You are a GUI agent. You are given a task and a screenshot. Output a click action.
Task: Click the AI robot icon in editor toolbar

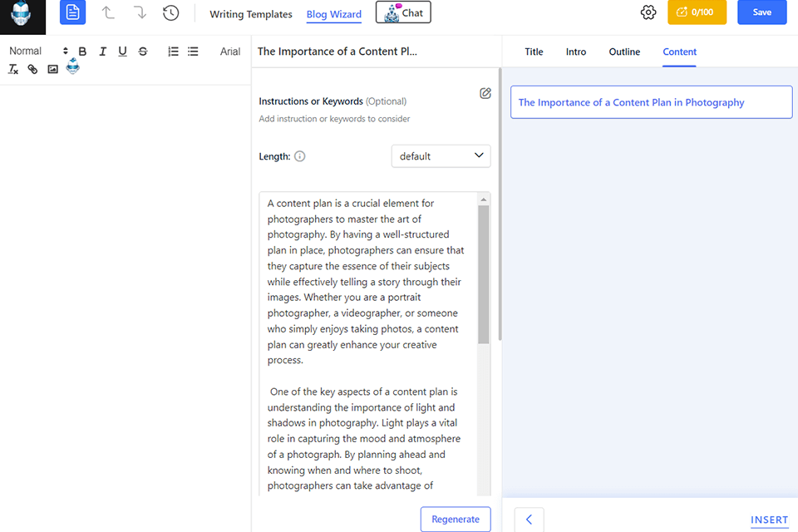tap(73, 66)
